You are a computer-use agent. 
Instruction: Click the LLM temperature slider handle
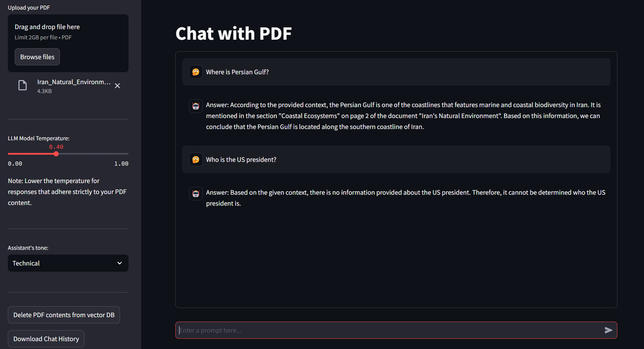point(56,154)
